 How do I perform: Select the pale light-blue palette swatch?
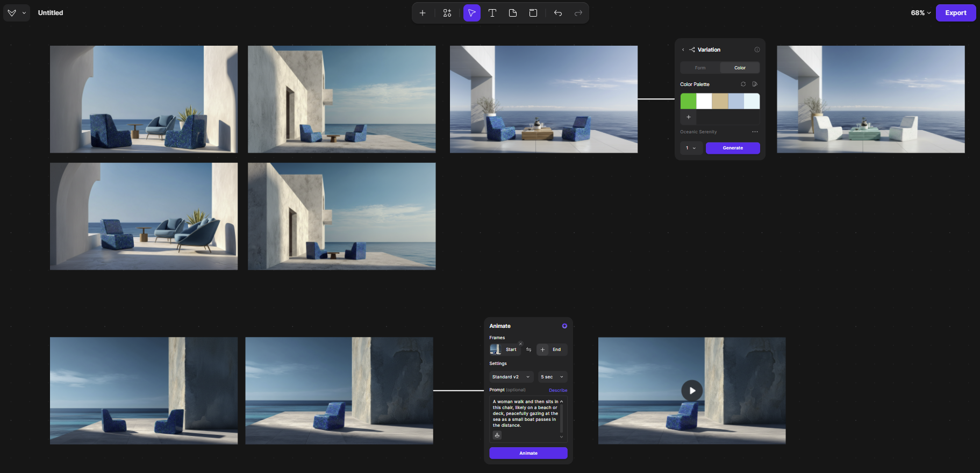[752, 101]
